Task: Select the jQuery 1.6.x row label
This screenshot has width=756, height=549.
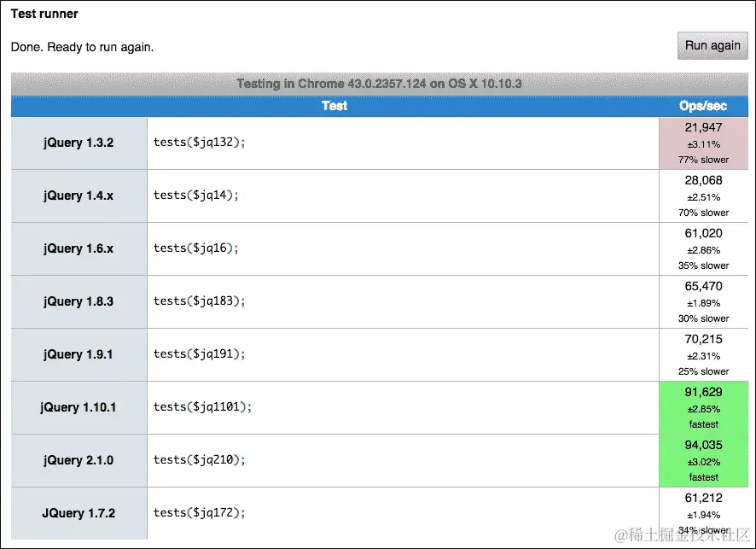Action: [x=79, y=249]
